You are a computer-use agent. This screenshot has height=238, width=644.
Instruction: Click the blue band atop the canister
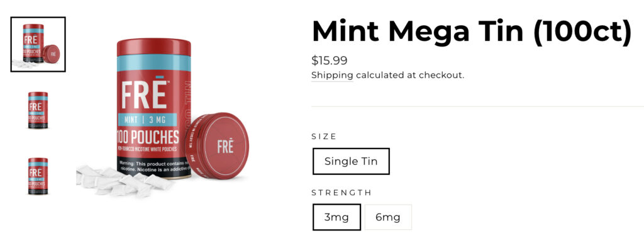(x=153, y=62)
